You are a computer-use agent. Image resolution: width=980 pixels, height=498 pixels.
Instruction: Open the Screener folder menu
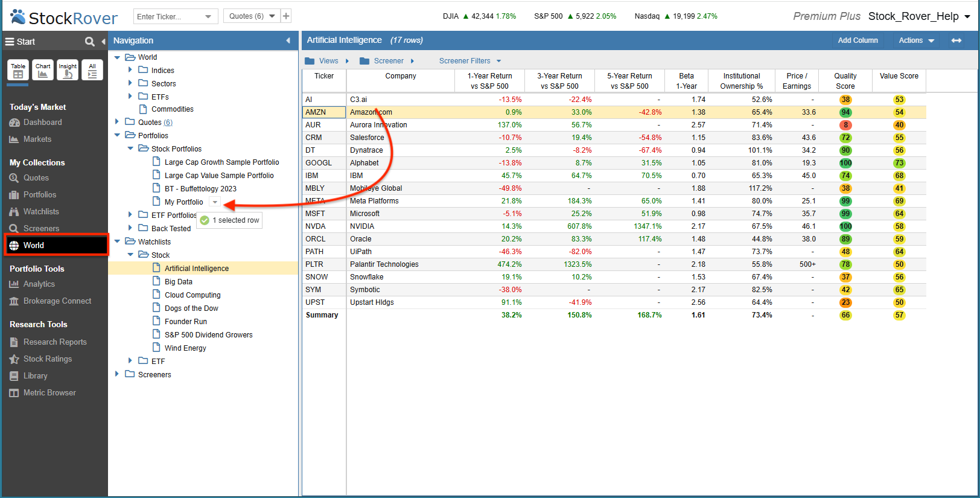(387, 61)
